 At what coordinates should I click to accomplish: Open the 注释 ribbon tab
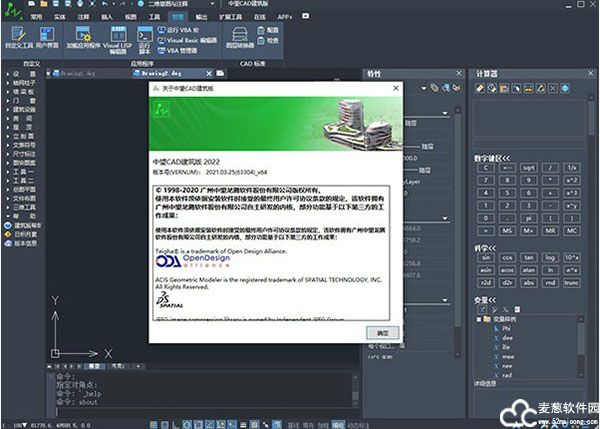[x=83, y=16]
